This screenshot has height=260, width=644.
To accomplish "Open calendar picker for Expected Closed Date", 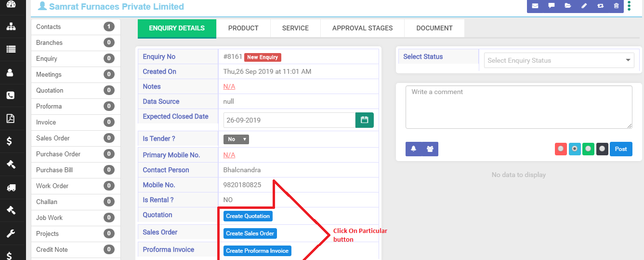I will [365, 120].
